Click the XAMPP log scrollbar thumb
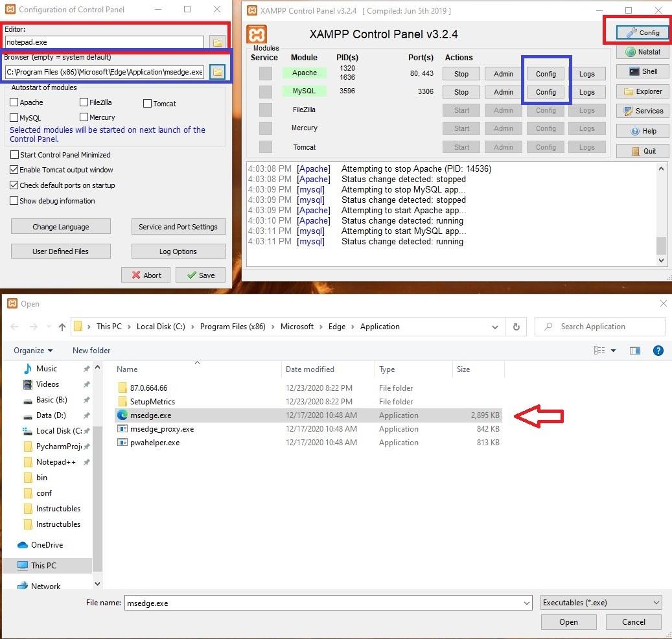Image resolution: width=672 pixels, height=639 pixels. coord(661,246)
